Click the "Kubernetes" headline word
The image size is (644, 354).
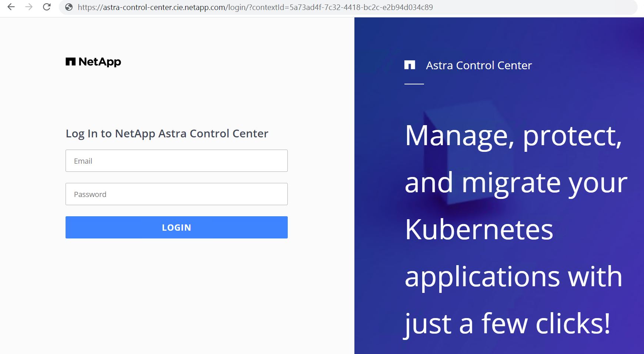[x=479, y=230]
